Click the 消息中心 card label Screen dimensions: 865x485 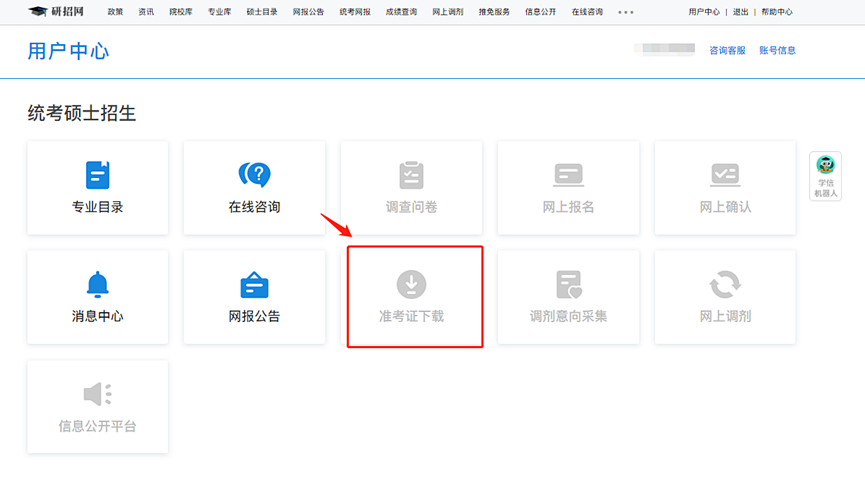(98, 316)
